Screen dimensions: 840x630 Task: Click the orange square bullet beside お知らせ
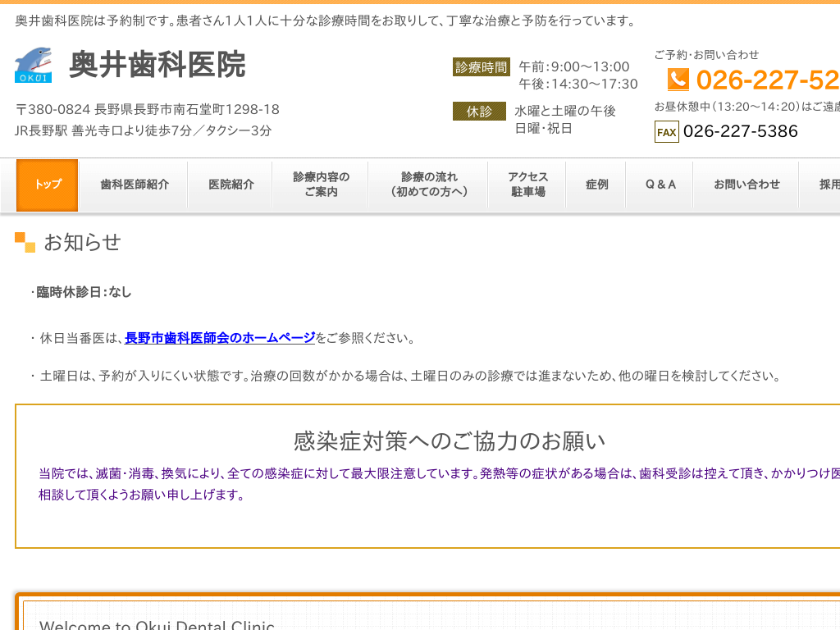tap(22, 242)
